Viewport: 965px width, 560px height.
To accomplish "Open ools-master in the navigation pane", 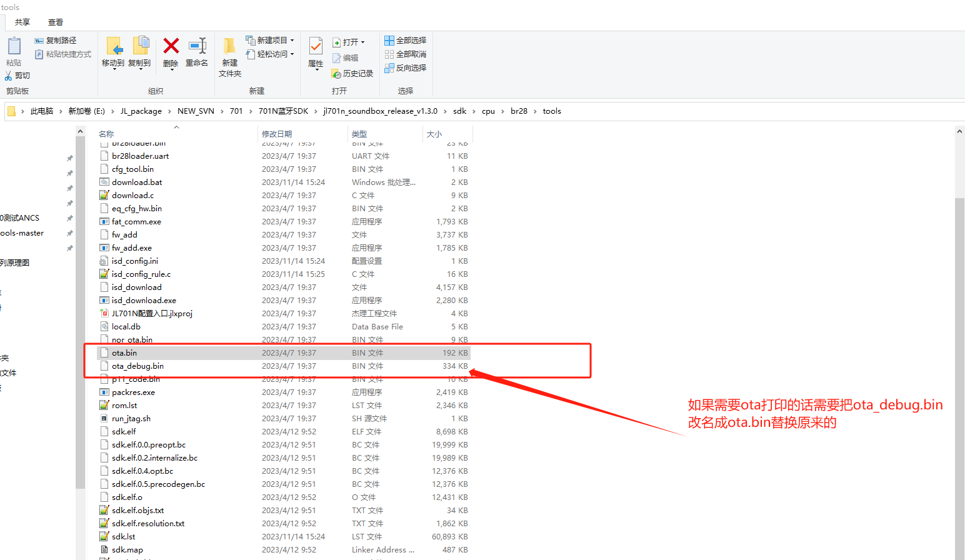I will [x=22, y=233].
